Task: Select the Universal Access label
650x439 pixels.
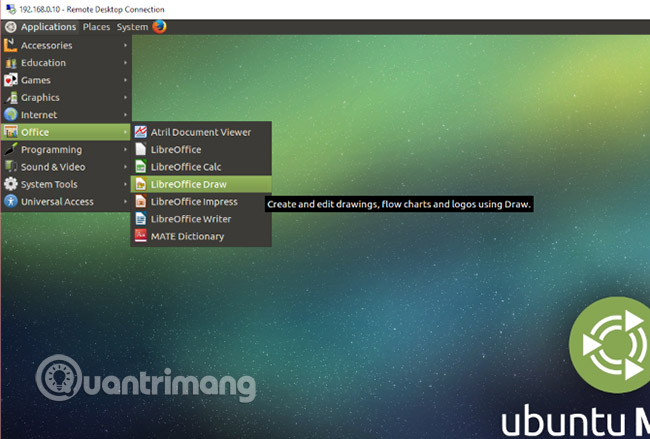Action: click(x=57, y=201)
